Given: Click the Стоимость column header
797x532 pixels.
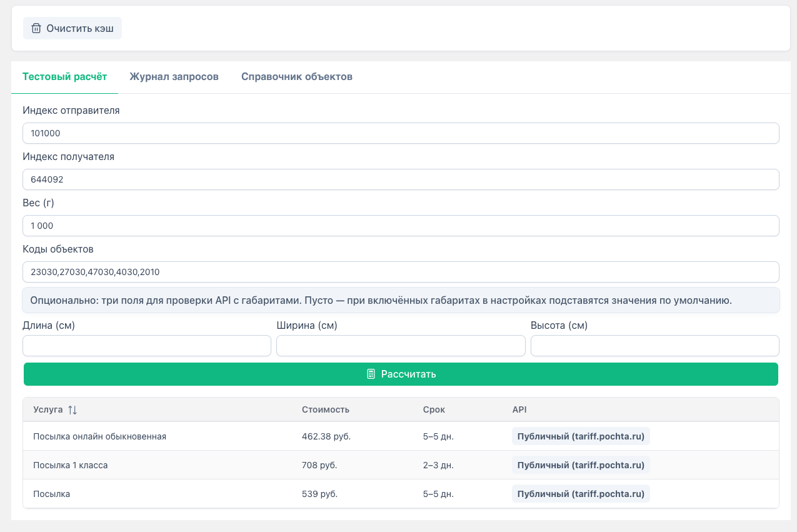Looking at the screenshot, I should tap(325, 410).
